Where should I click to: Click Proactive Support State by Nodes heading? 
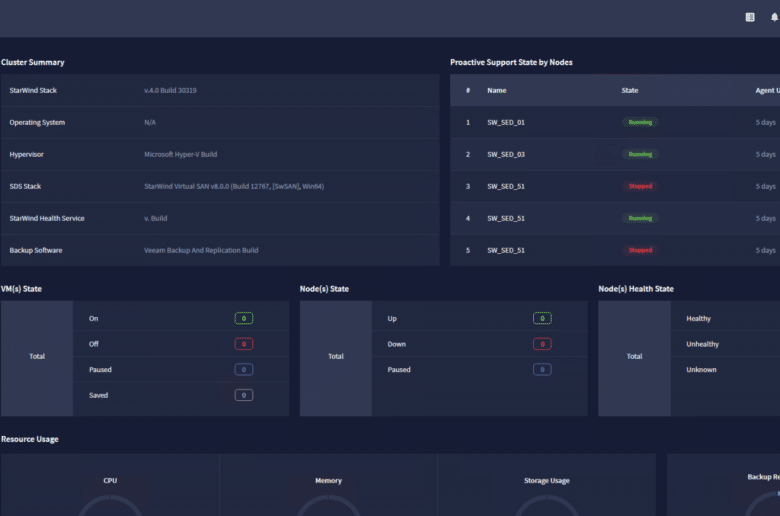coord(511,62)
